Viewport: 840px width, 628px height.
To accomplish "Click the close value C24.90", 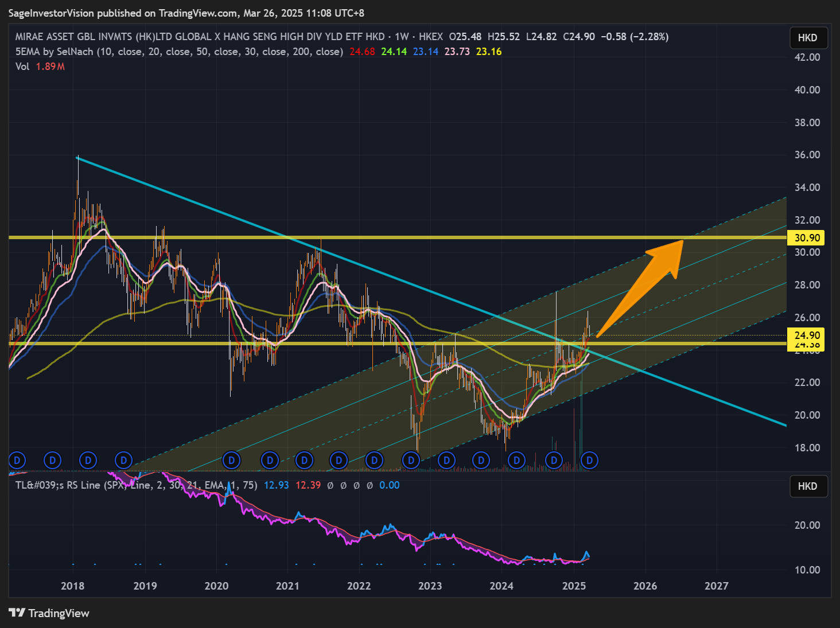I will pos(579,37).
